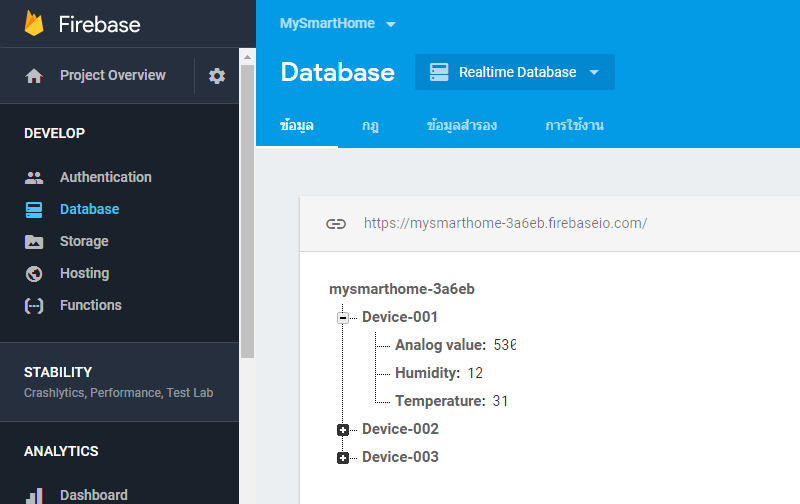800x504 pixels.
Task: Click the Firebase flame logo
Action: tap(34, 23)
